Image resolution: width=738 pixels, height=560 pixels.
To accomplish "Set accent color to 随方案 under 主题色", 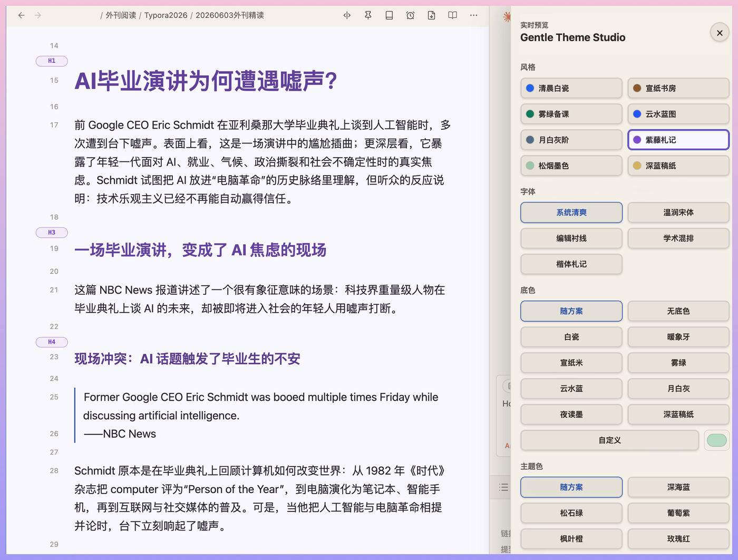I will click(x=571, y=487).
